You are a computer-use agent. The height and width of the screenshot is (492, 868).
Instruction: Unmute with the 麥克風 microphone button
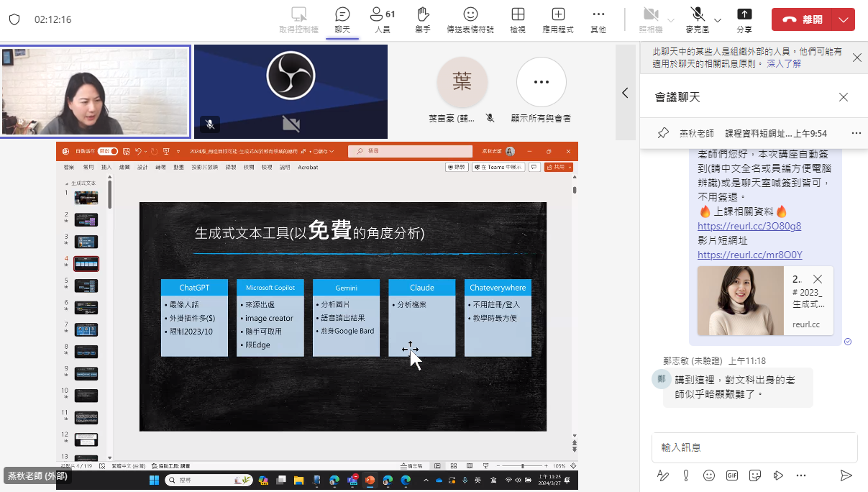tap(697, 20)
